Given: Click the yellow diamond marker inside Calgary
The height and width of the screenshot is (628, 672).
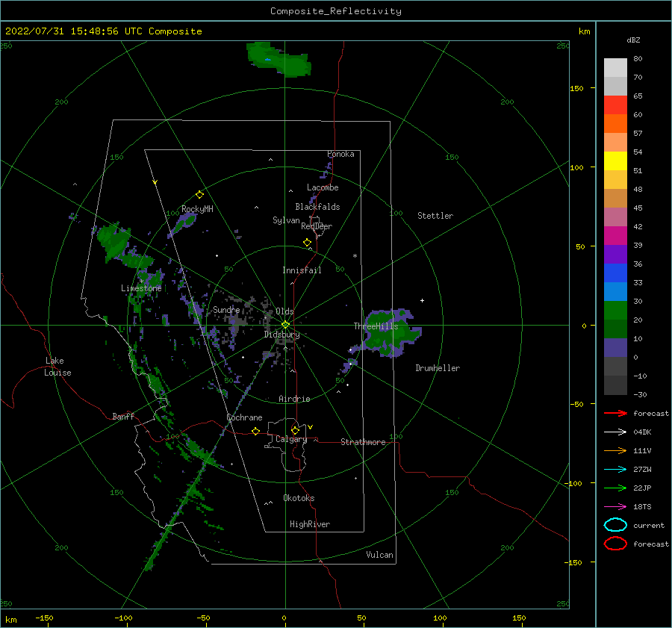Looking at the screenshot, I should (295, 430).
